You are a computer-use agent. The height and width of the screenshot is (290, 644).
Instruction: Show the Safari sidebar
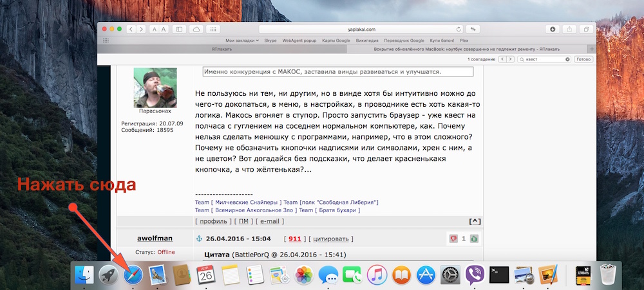pyautogui.click(x=179, y=29)
